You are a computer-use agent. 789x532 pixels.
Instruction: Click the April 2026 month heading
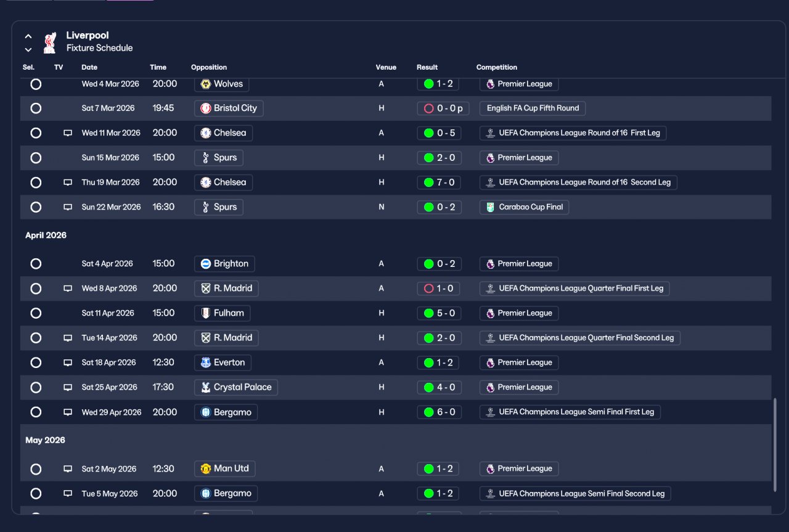pos(46,235)
